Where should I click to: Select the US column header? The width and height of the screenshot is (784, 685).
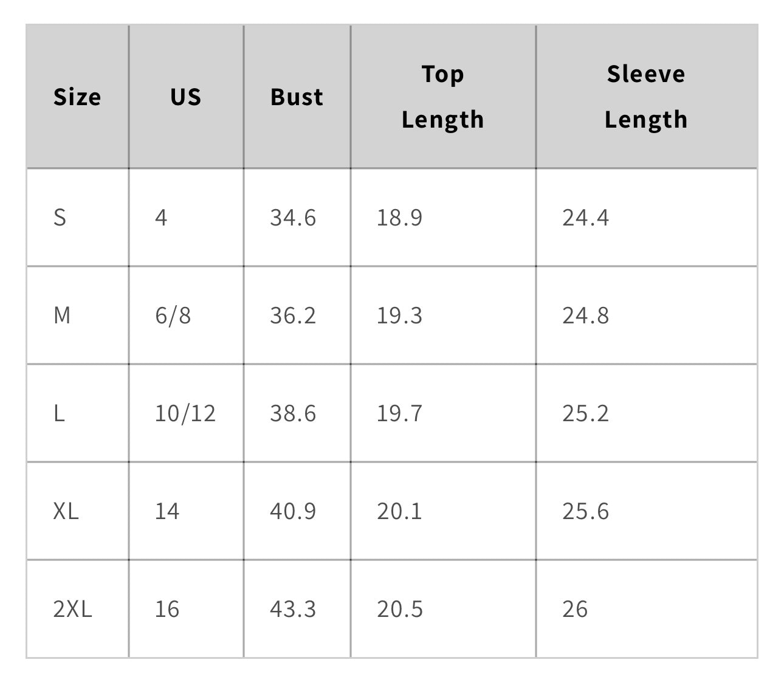coord(185,97)
